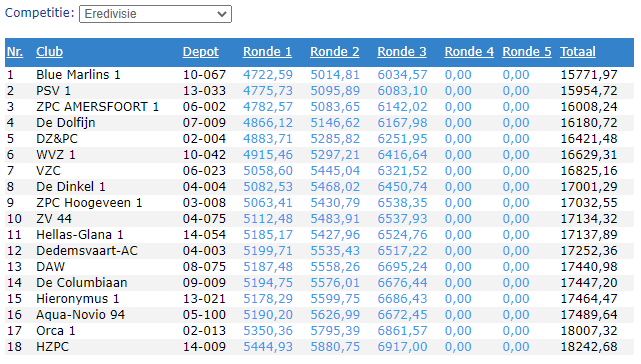
Task: Sort by Depot column header
Action: pyautogui.click(x=201, y=52)
